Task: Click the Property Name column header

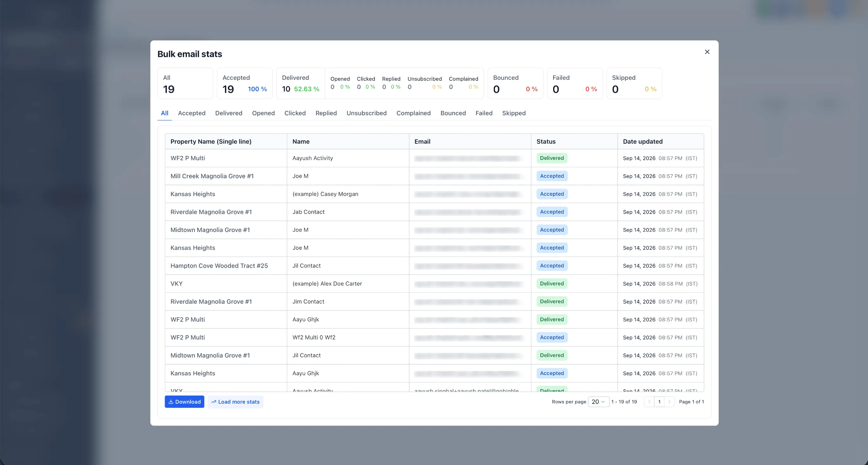Action: pyautogui.click(x=226, y=141)
